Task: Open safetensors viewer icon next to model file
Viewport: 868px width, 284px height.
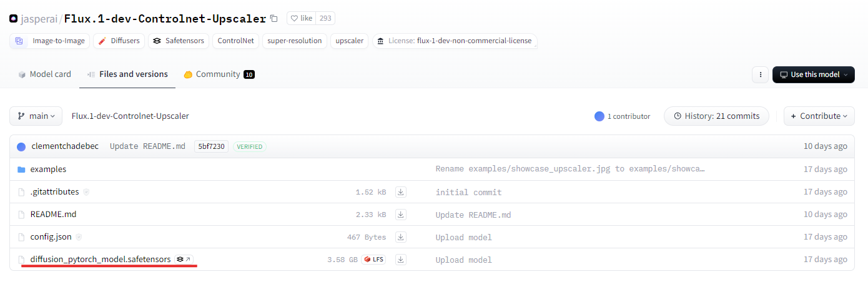Action: [x=184, y=259]
